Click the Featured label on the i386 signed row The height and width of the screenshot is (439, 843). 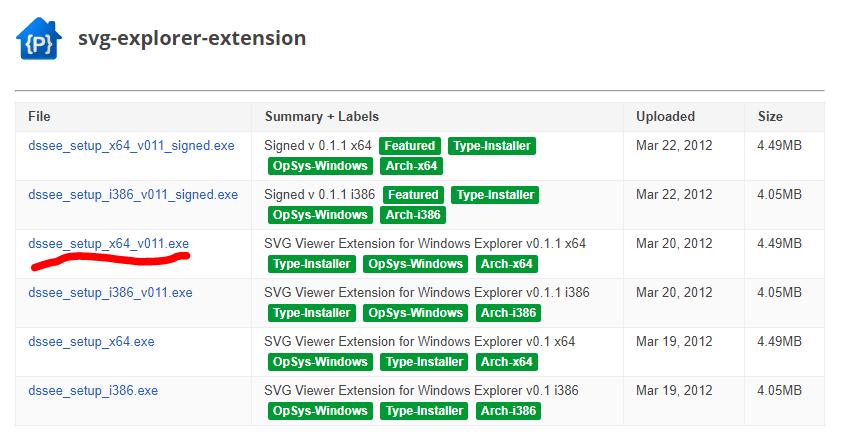pyautogui.click(x=413, y=195)
